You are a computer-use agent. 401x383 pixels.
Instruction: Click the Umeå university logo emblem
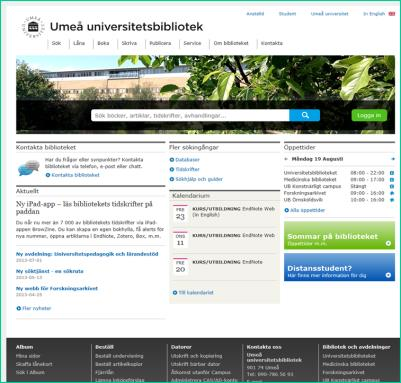[x=33, y=27]
